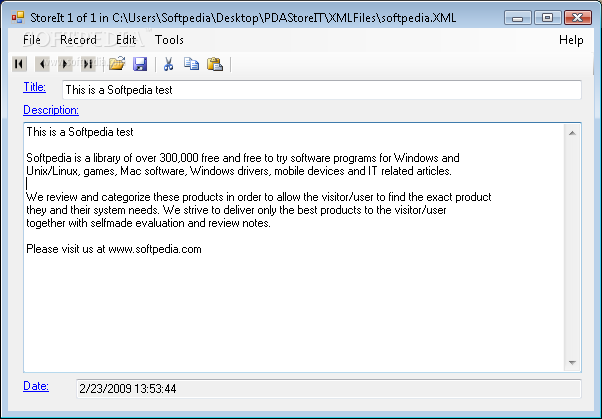Go to the previous record

[42, 64]
